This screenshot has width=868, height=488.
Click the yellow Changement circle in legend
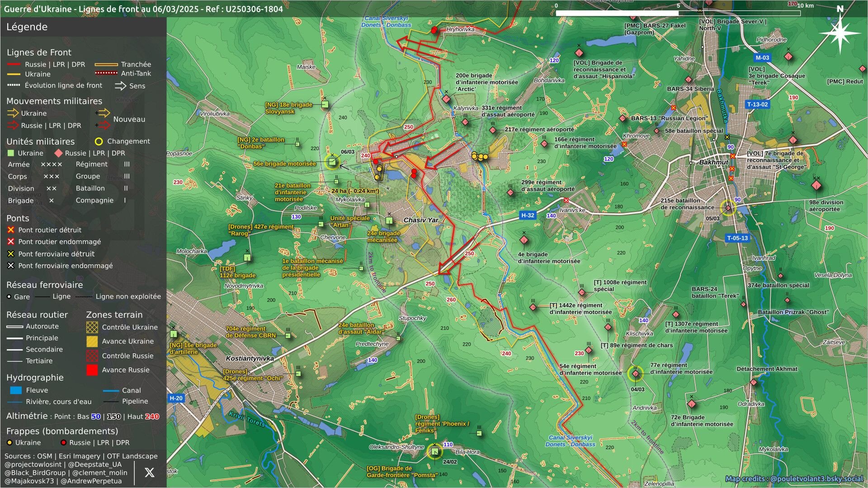99,141
